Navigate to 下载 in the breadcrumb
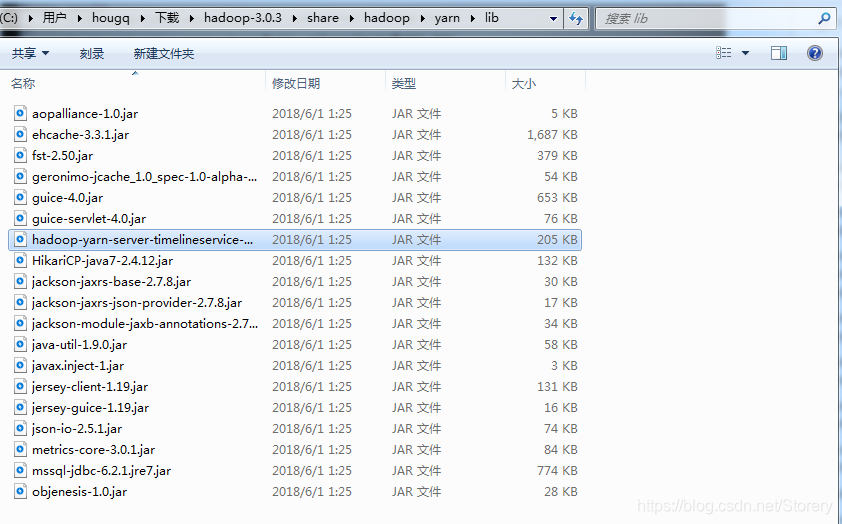The image size is (842, 524). (167, 18)
